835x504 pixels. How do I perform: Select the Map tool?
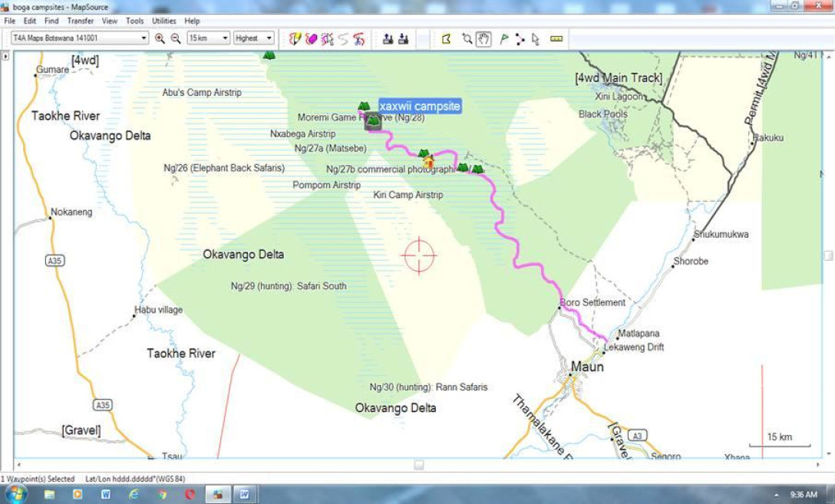pyautogui.click(x=446, y=38)
